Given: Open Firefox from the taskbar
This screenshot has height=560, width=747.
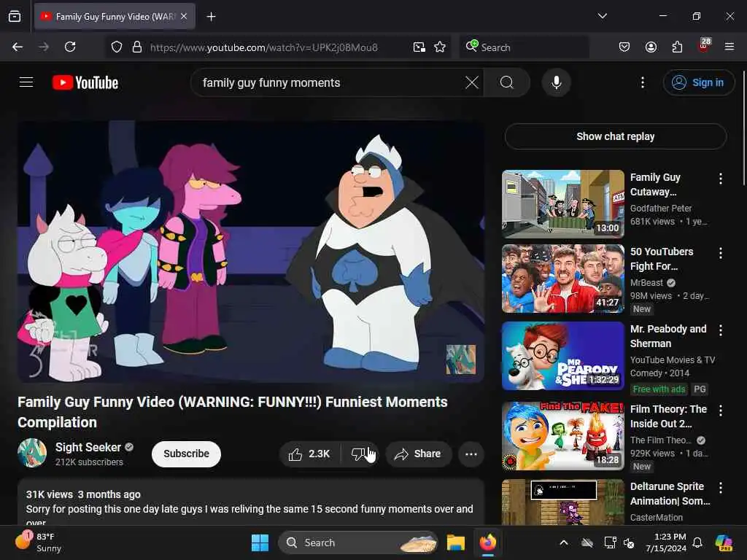Looking at the screenshot, I should point(487,542).
